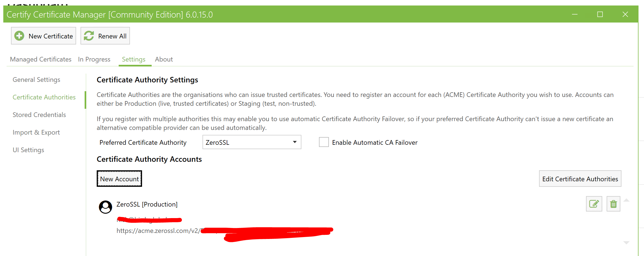Click the edit pencil icon for ZeroSSL account

594,204
